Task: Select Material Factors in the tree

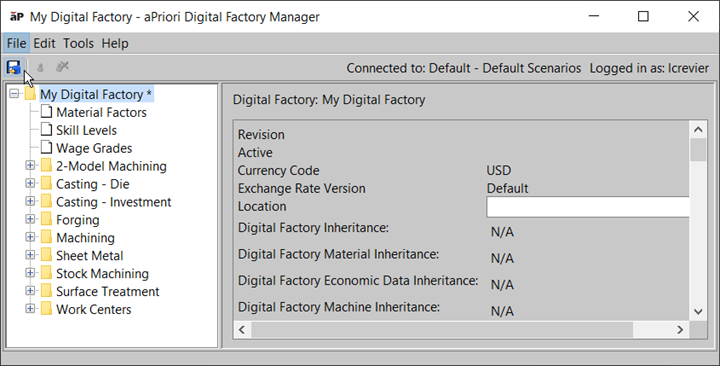Action: tap(101, 112)
